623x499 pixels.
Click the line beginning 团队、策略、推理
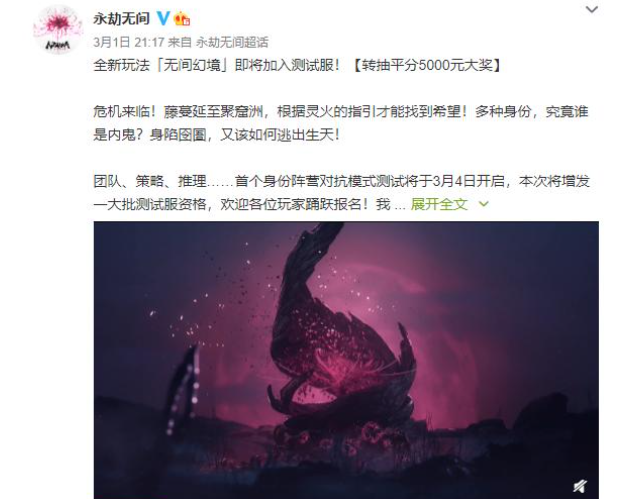click(342, 181)
